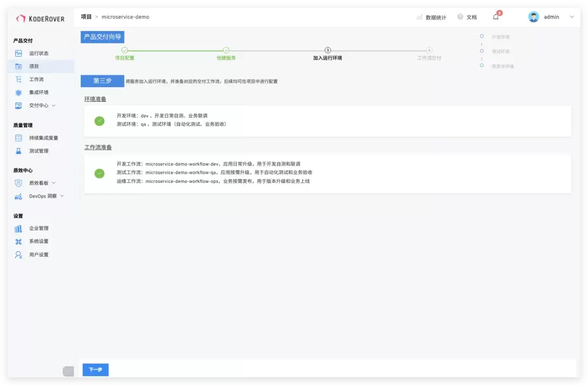Click the admin avatar picture
Viewport: 588px width, 385px height.
(x=532, y=17)
